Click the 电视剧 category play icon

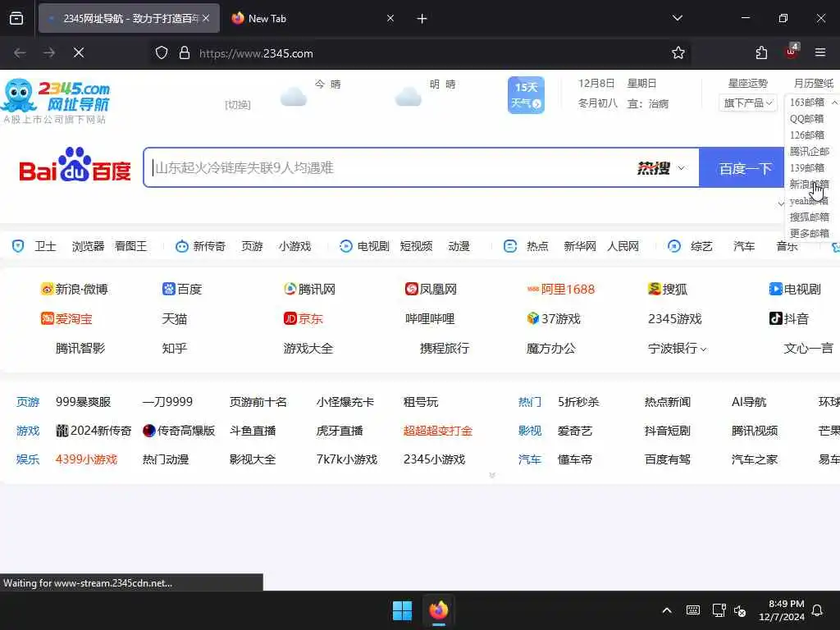(x=346, y=246)
